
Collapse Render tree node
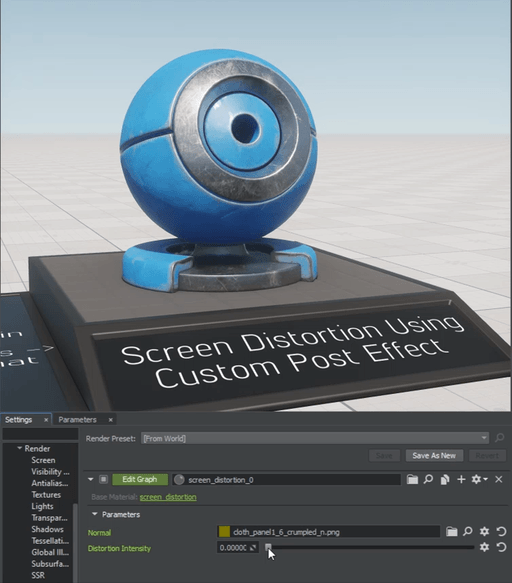20,448
